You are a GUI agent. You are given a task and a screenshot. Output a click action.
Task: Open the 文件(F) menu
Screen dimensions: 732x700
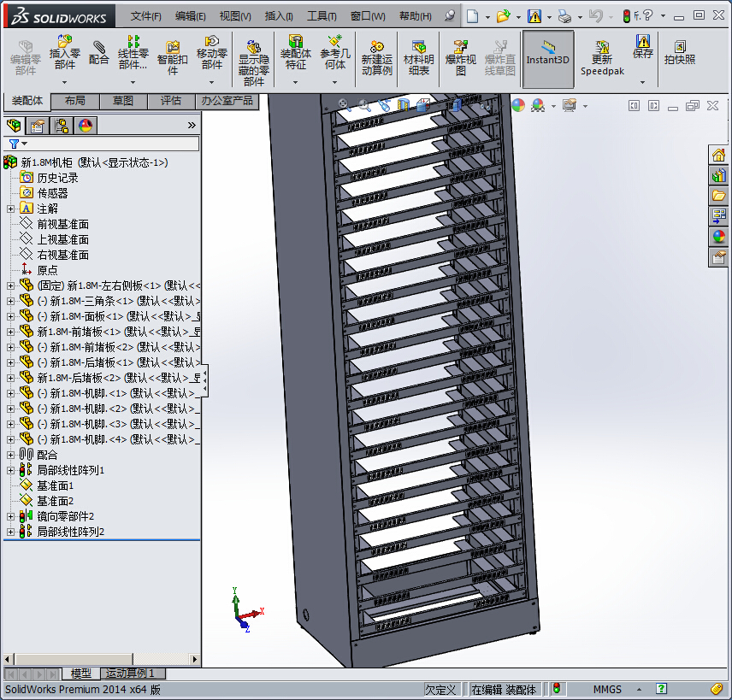coord(145,16)
